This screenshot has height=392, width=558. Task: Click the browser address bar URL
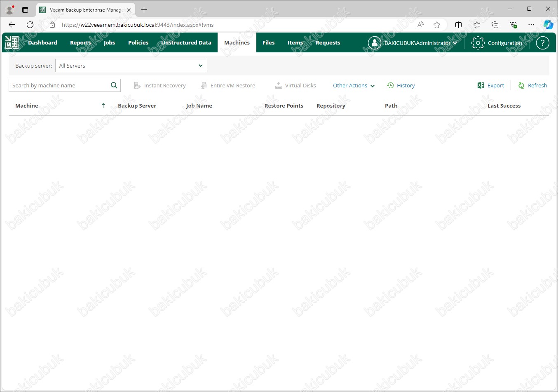(138, 25)
